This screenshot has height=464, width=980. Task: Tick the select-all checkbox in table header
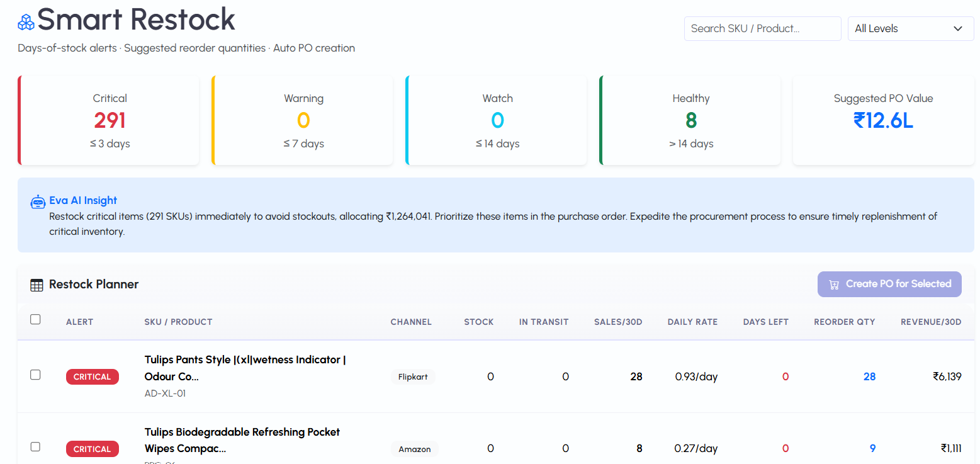35,320
